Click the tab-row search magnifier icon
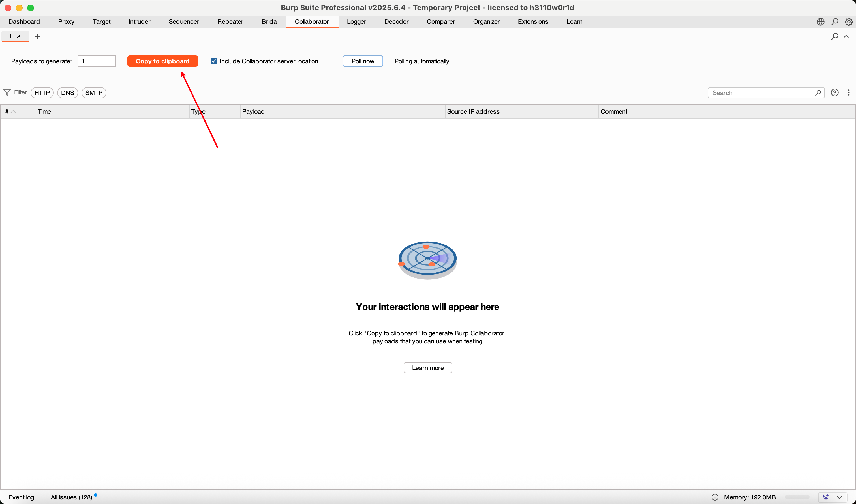856x504 pixels. coord(834,36)
